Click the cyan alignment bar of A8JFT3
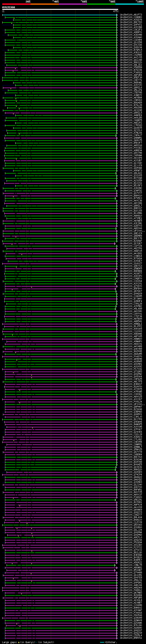Viewport: 146px width, 644px height. [60, 15]
